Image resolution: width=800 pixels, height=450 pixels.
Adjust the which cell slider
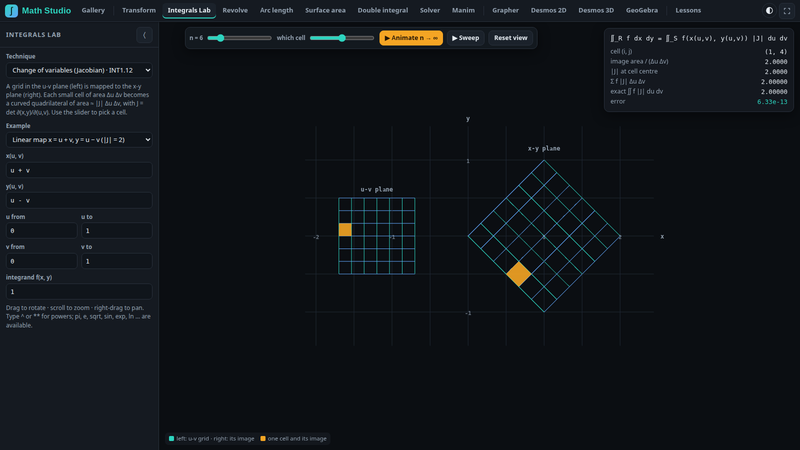[x=342, y=38]
